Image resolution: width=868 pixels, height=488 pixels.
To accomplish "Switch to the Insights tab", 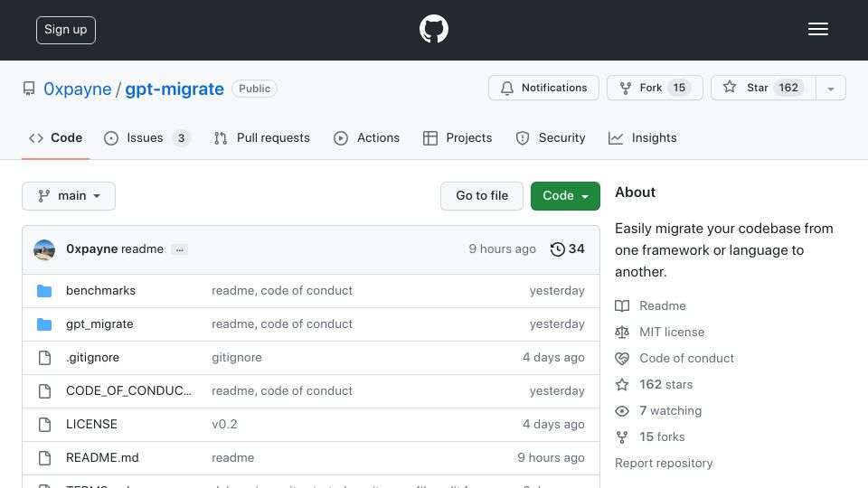I will (642, 137).
